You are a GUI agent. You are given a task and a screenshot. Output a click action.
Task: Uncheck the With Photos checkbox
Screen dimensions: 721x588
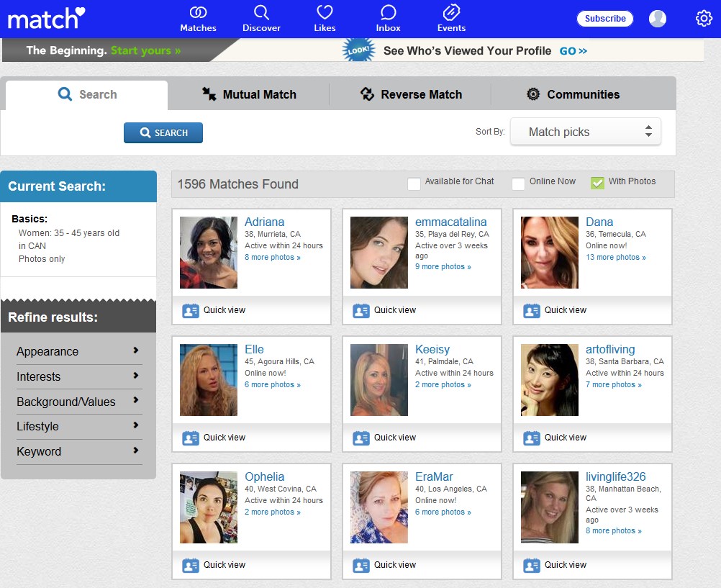[x=597, y=183]
